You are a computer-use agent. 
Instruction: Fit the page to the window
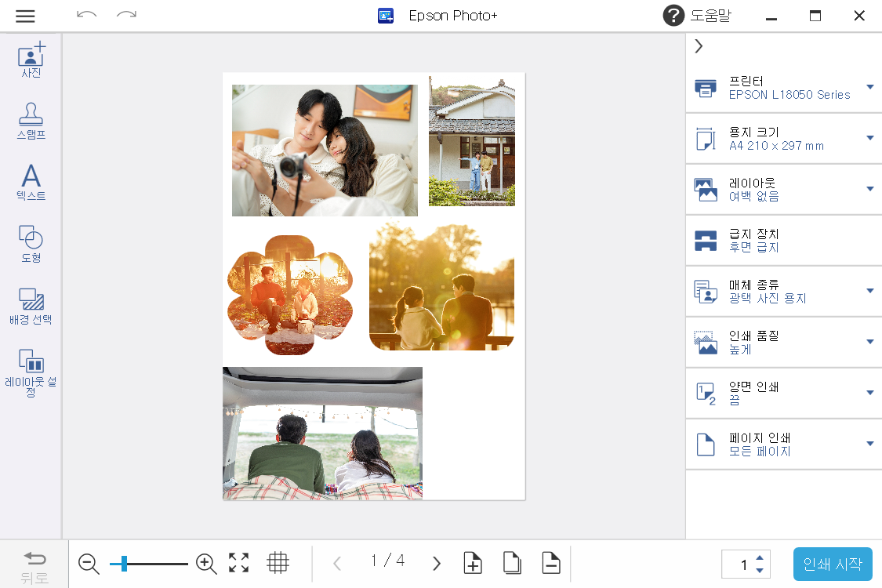click(238, 563)
